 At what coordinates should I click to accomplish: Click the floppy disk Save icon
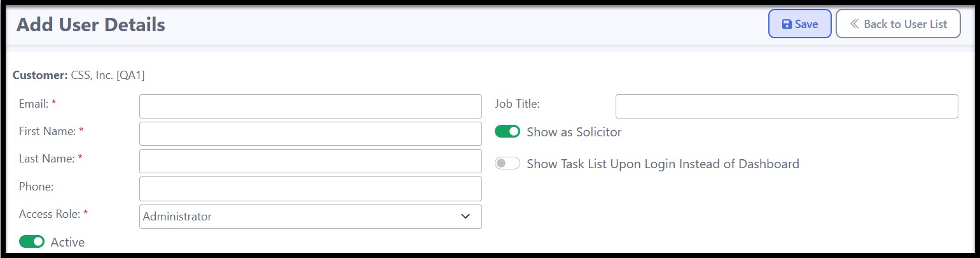pyautogui.click(x=787, y=24)
